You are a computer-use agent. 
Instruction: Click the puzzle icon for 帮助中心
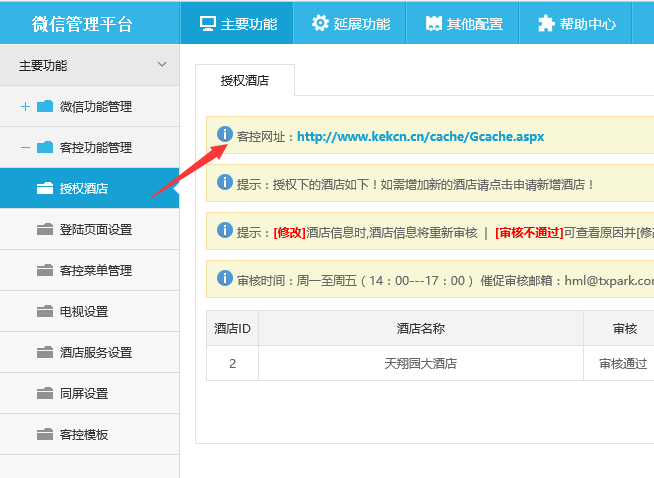point(546,23)
